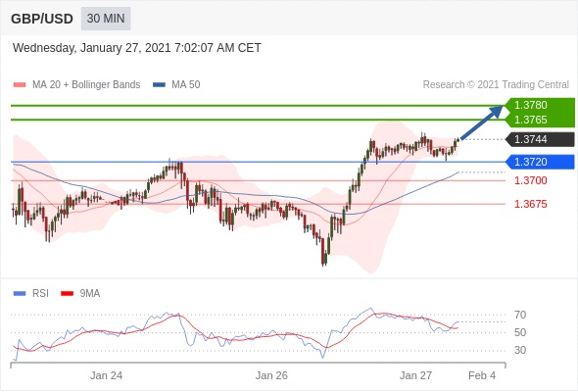Click the GBP/USD pair title
The image size is (578, 392).
coord(42,19)
